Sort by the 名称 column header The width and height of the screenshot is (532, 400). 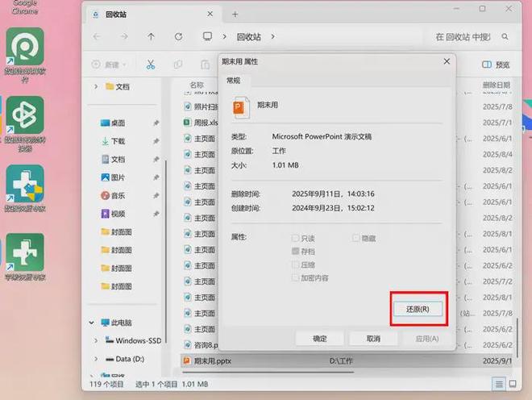[x=197, y=85]
